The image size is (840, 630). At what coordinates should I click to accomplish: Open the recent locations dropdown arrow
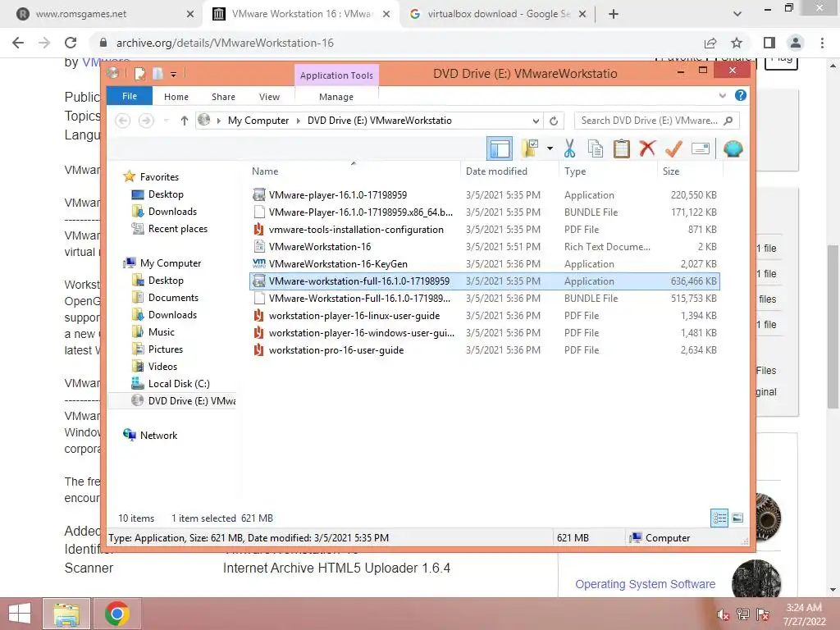click(x=166, y=121)
